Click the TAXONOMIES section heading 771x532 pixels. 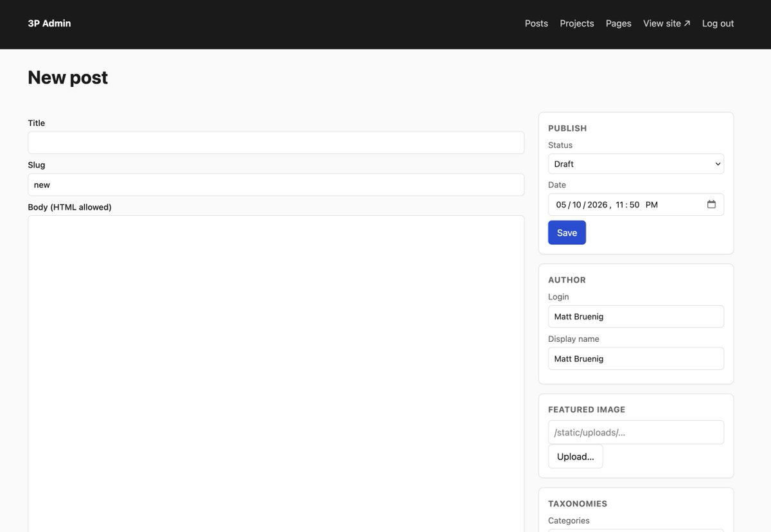[x=578, y=504]
